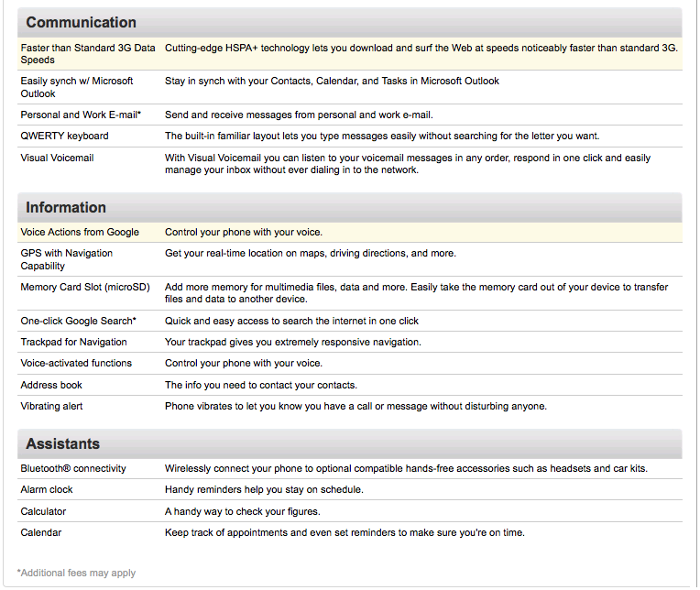Click the GPS with Navigation Capability label

67,259
